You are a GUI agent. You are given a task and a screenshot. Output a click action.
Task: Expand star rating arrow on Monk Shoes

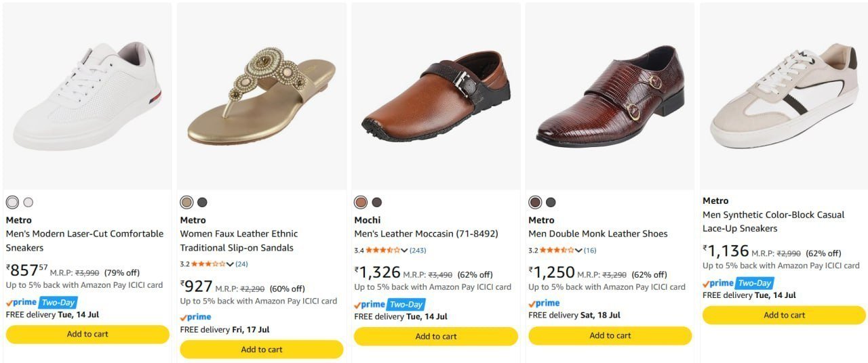tap(578, 251)
